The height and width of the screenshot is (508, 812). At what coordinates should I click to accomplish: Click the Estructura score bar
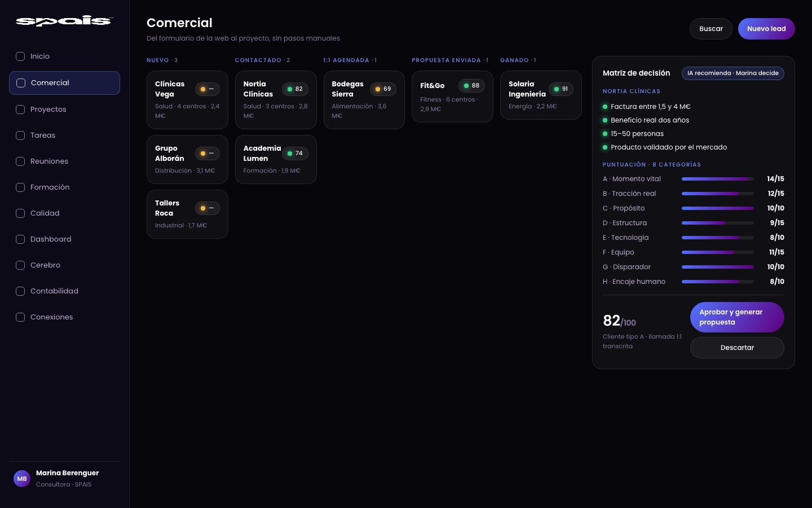[718, 223]
